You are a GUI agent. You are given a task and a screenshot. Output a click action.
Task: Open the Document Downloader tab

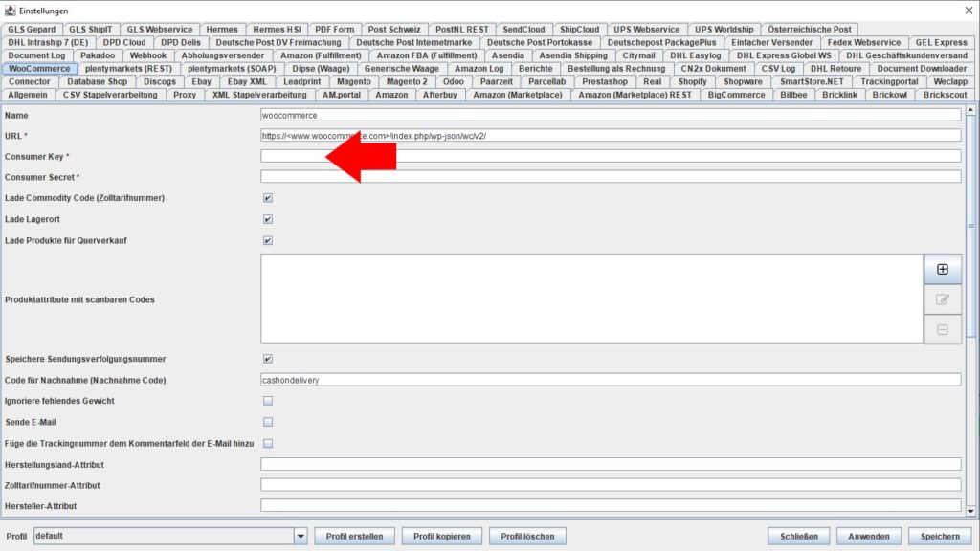tap(922, 69)
